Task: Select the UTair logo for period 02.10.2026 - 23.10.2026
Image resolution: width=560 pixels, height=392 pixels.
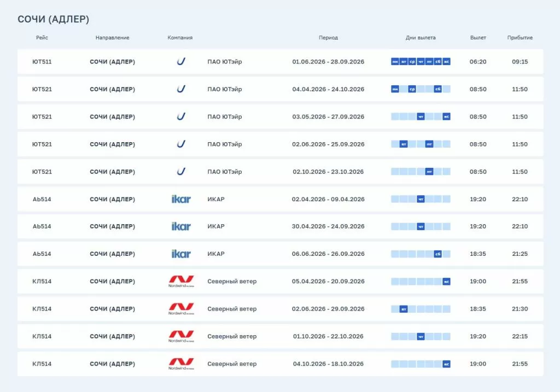Action: click(181, 172)
